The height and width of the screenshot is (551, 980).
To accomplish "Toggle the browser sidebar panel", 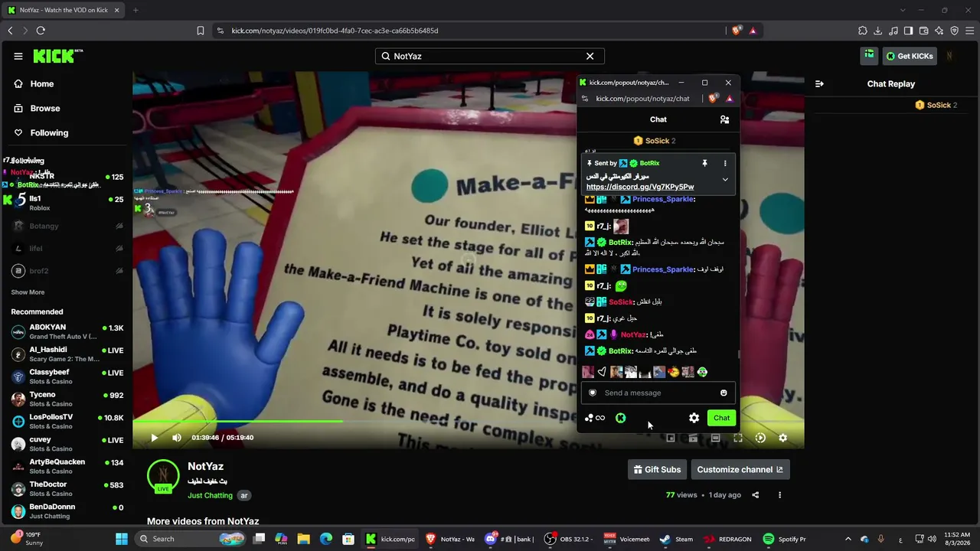I will pyautogui.click(x=909, y=31).
